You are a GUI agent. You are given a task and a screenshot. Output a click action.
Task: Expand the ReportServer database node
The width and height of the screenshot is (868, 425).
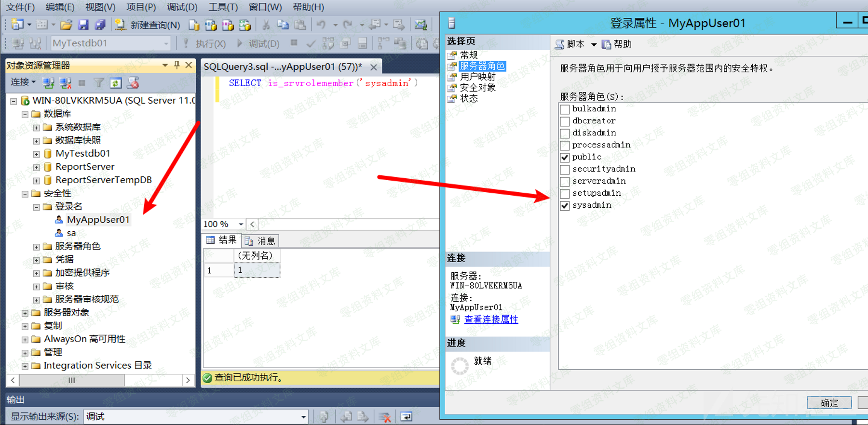(36, 167)
